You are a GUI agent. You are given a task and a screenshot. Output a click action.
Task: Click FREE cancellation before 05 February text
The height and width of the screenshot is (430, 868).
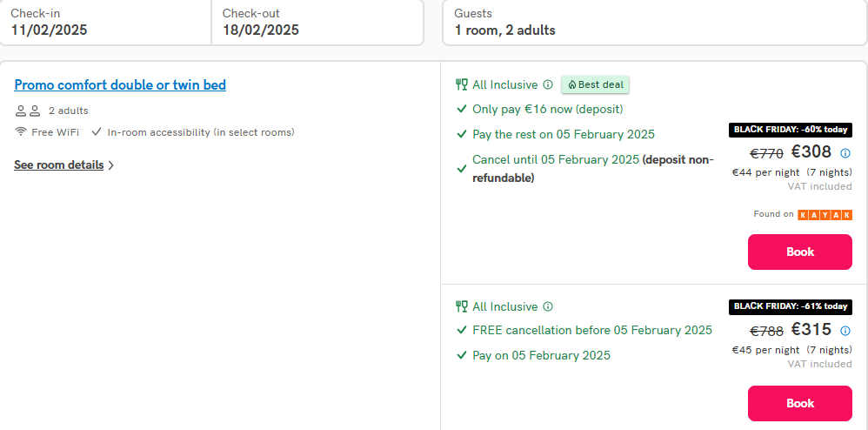tap(592, 330)
